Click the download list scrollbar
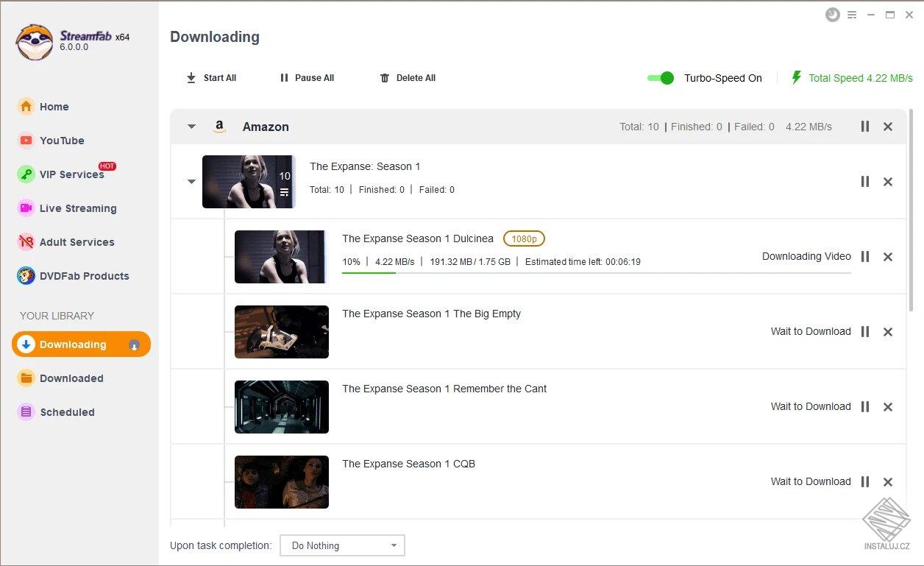Screen dimensions: 924x566 point(912,211)
